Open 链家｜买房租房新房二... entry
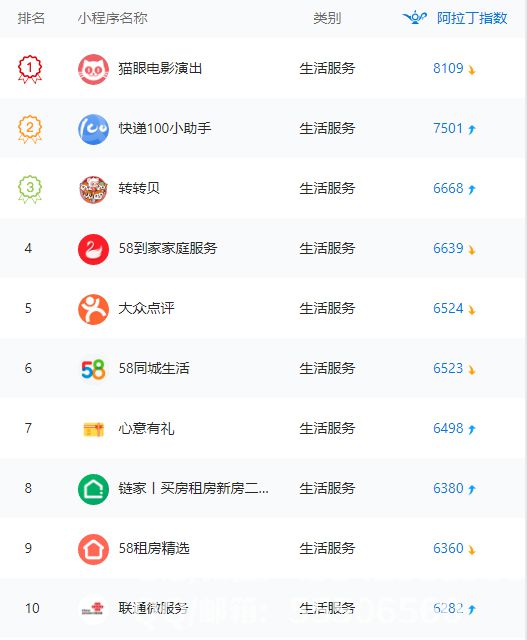The image size is (527, 640). point(193,488)
